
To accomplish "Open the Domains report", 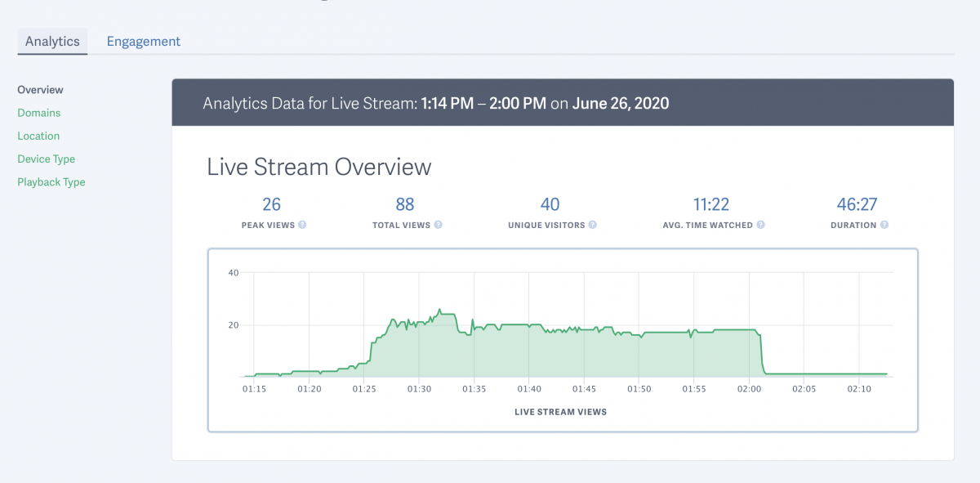I will [x=38, y=113].
